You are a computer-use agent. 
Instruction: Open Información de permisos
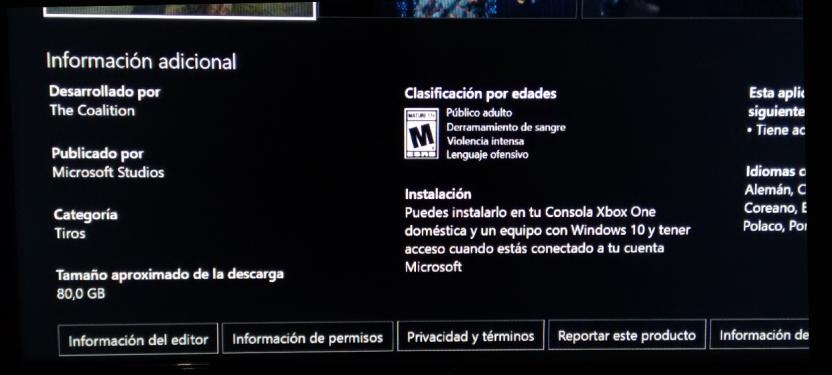308,337
